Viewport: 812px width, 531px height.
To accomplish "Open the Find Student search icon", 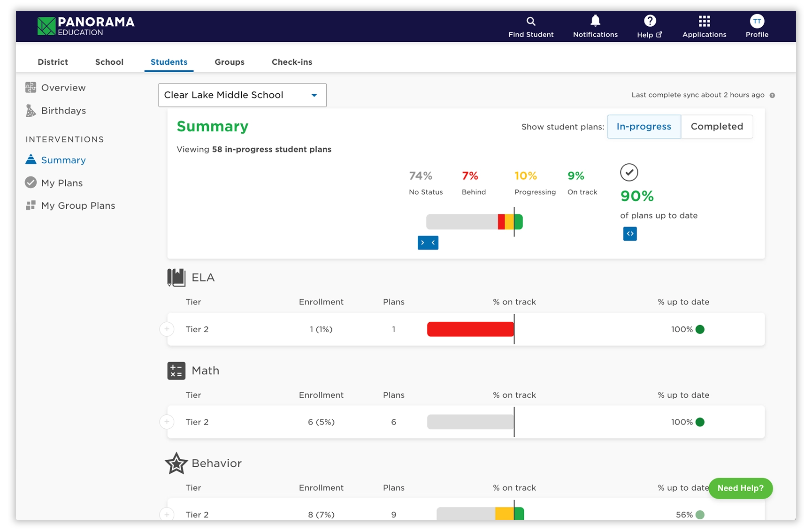I will click(531, 22).
